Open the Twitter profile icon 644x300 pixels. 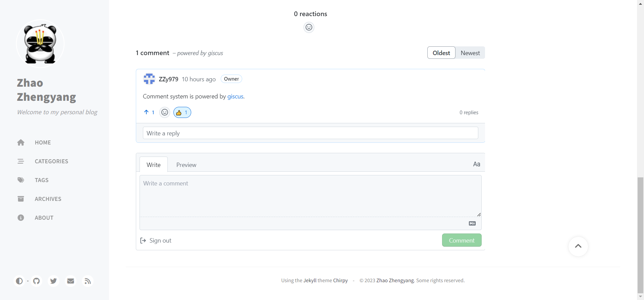pyautogui.click(x=53, y=281)
